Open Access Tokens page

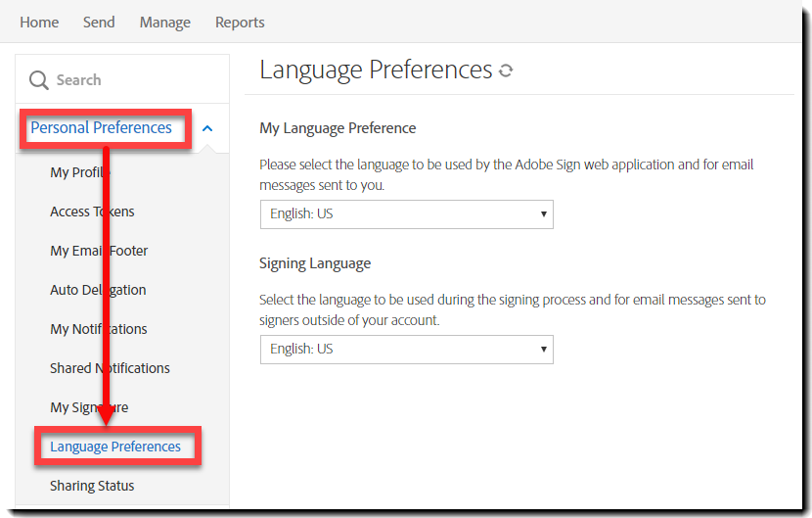pyautogui.click(x=92, y=212)
